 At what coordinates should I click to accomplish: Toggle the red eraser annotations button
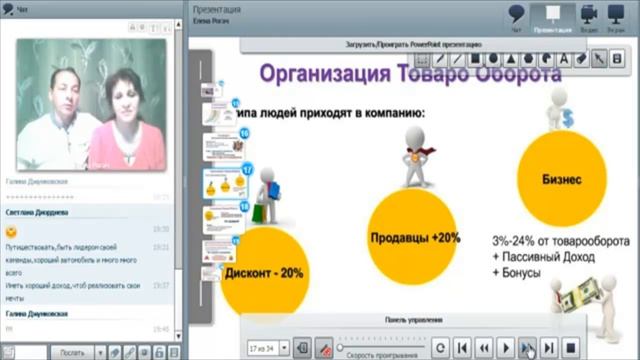tap(324, 348)
